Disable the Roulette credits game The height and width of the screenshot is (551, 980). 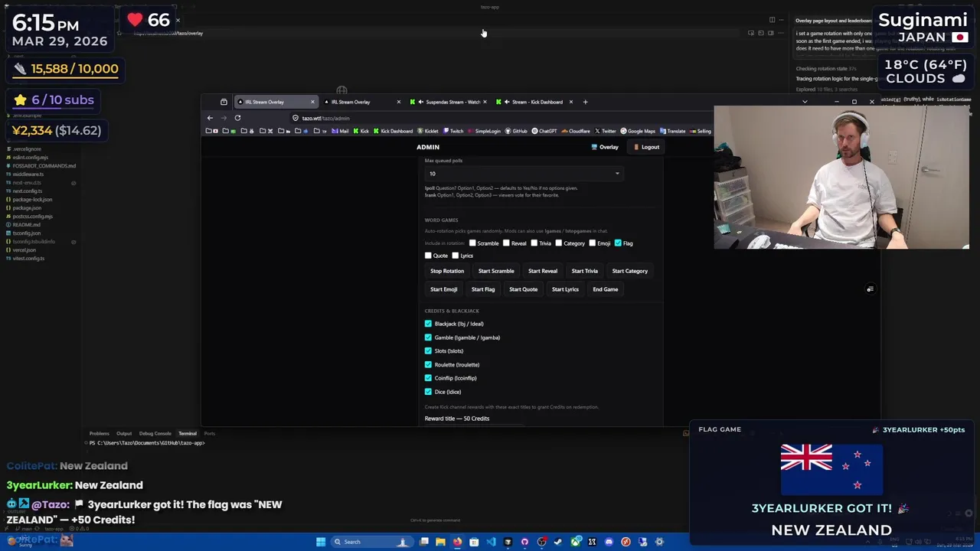[428, 364]
